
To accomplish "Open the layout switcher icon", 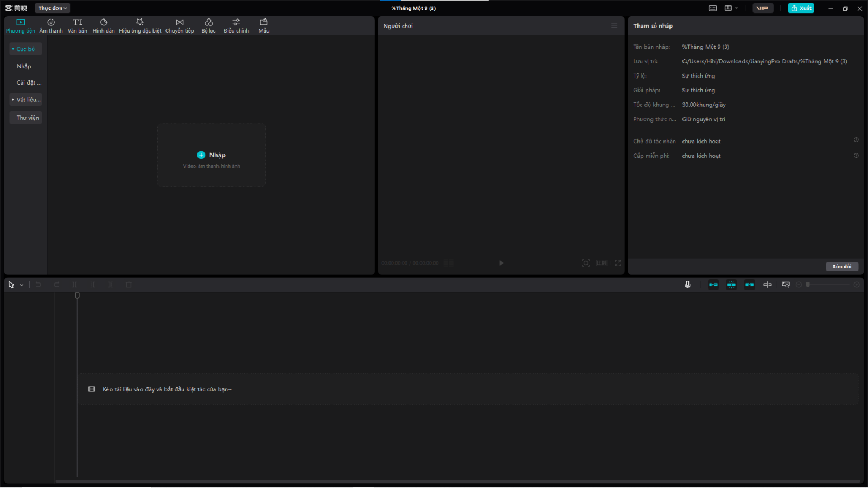I will point(729,8).
